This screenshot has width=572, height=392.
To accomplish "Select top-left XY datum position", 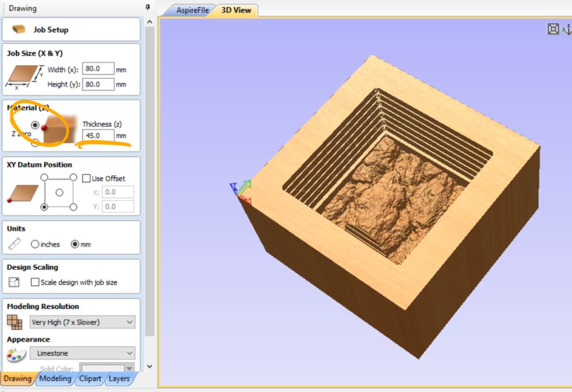I will pyautogui.click(x=44, y=177).
